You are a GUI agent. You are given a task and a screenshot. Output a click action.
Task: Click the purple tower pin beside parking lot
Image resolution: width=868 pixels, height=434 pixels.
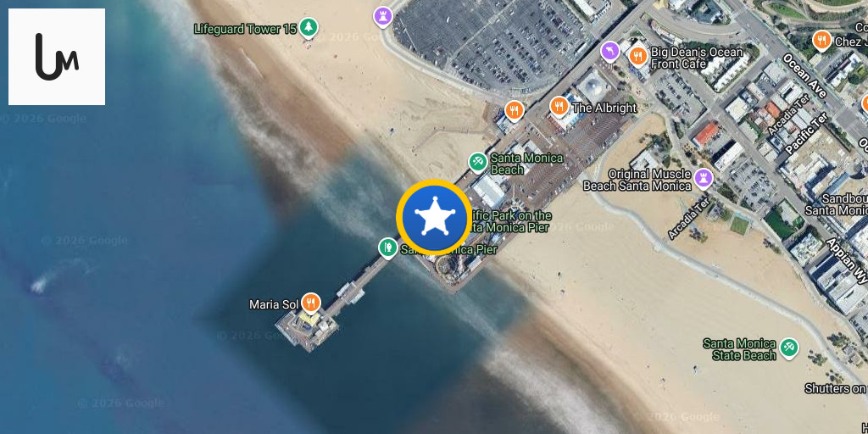383,16
